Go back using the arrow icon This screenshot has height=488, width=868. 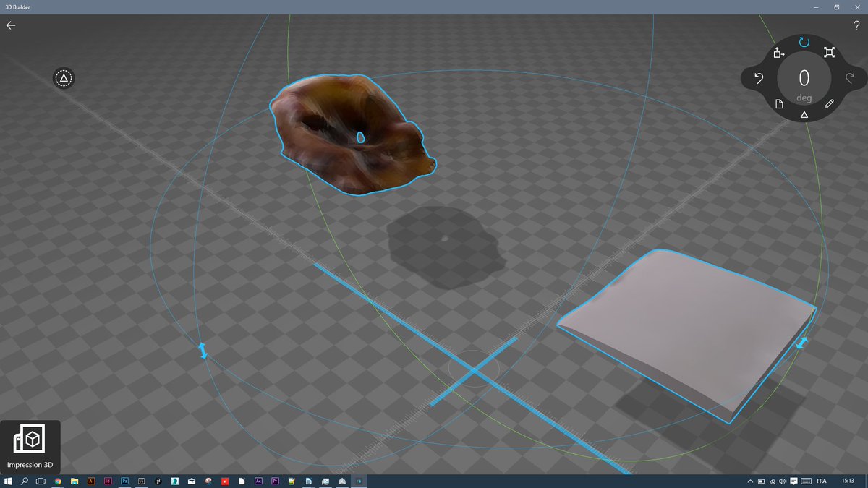point(11,25)
